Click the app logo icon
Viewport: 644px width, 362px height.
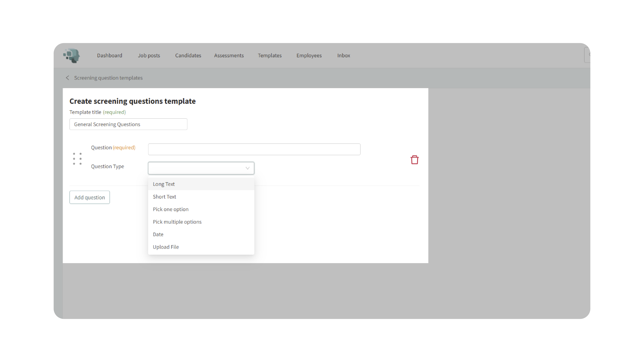point(71,55)
